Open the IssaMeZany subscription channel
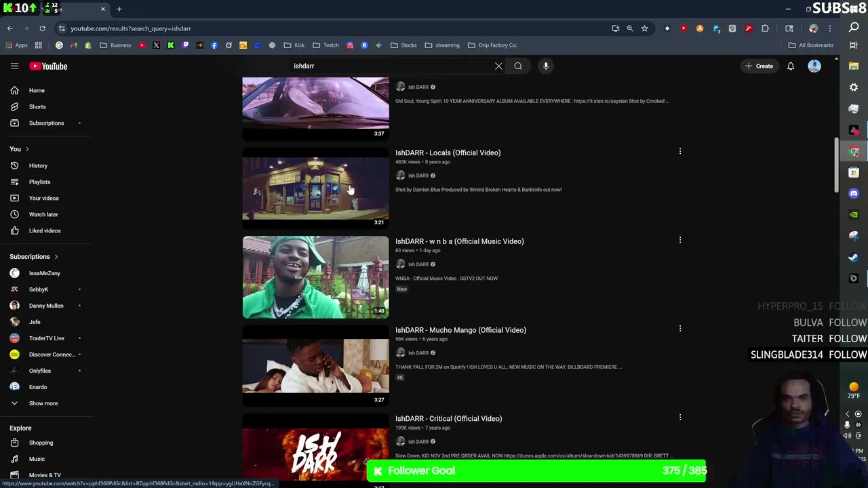 click(x=44, y=273)
